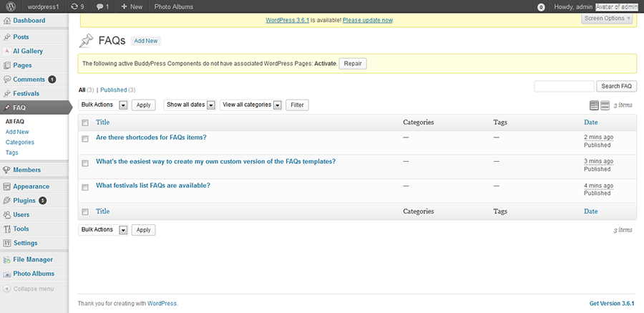Viewport: 644px width, 313px height.
Task: Click the WordPress 3.6.1 link in notice
Action: [x=287, y=20]
